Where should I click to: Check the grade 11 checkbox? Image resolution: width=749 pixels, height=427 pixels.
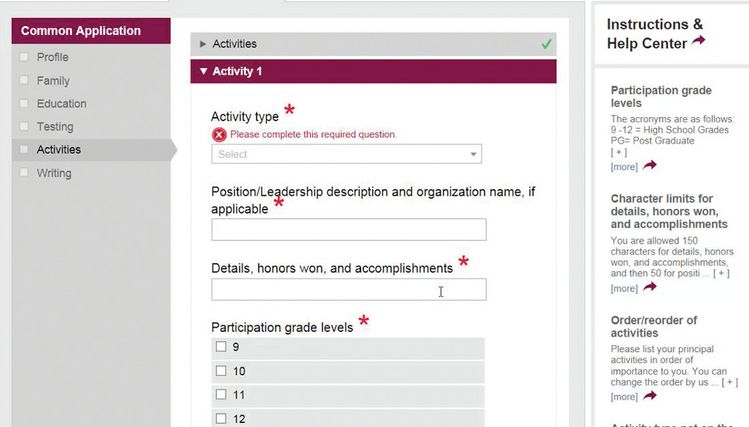221,395
